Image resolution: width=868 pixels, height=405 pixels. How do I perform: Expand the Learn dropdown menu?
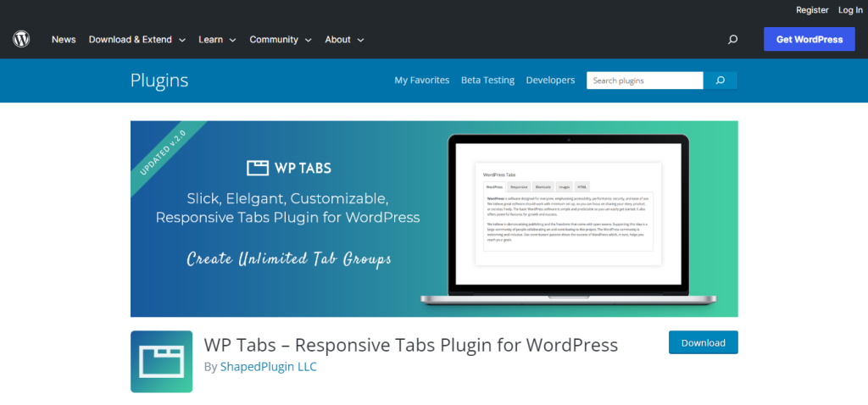click(218, 39)
